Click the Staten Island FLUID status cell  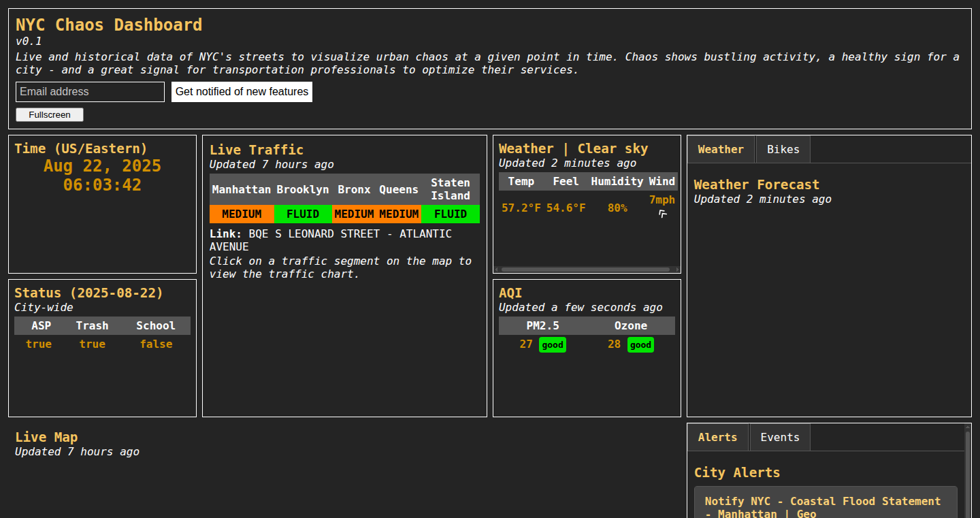(451, 214)
